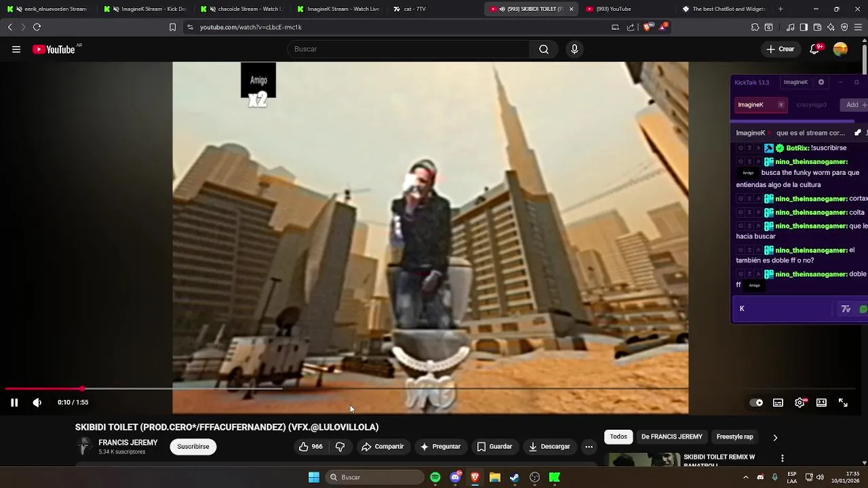Screen dimensions: 868x488
Task: Save the video with Guardar
Action: click(x=494, y=447)
